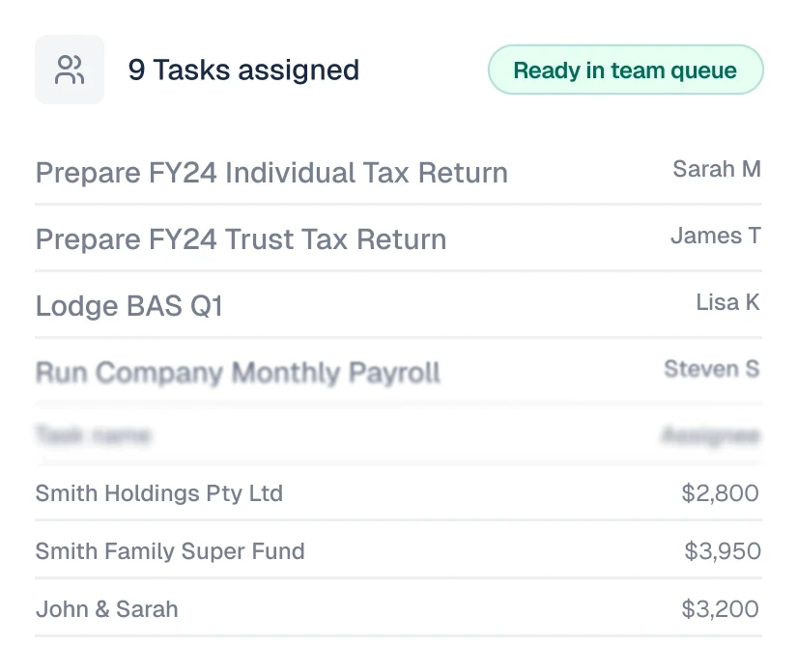Click the $3,950 amount

pos(722,551)
